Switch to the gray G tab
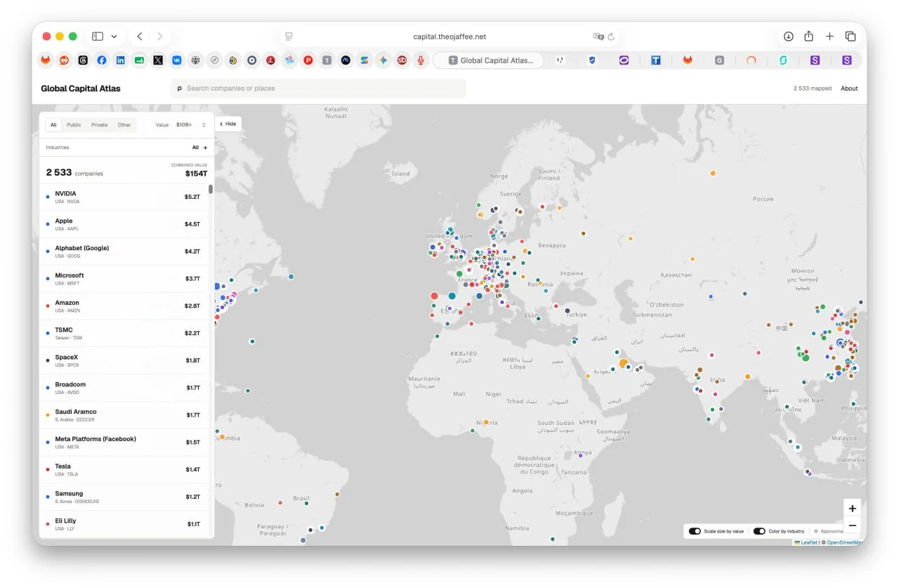Screen dimensions: 899x588 pyautogui.click(x=719, y=60)
